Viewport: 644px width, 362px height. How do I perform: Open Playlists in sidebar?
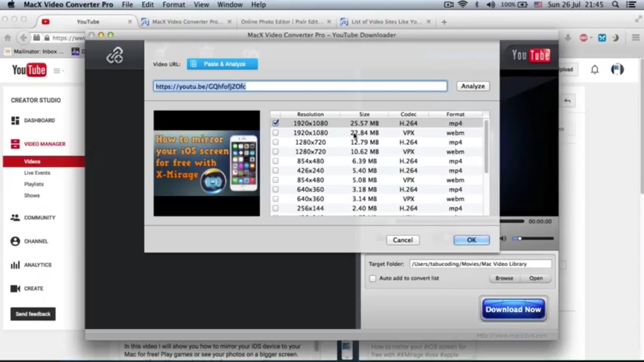click(x=34, y=184)
